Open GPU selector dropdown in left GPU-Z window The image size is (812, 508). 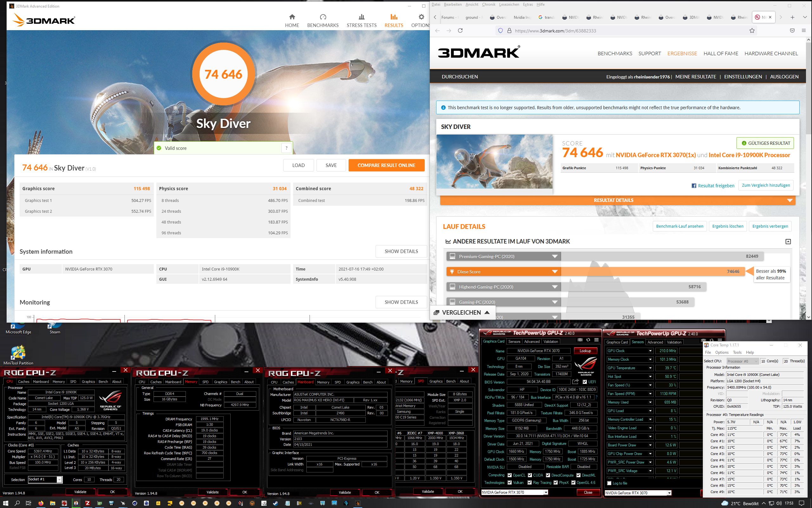[x=546, y=492]
